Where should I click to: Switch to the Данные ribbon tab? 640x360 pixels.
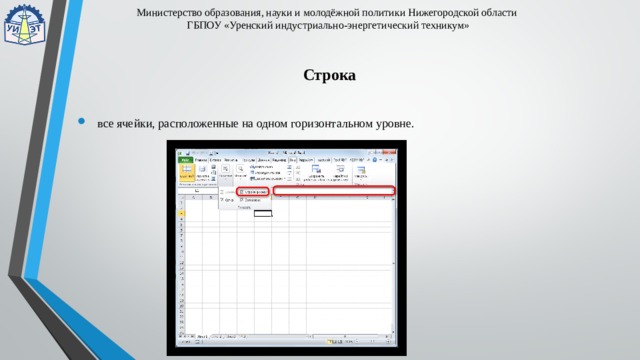264,160
